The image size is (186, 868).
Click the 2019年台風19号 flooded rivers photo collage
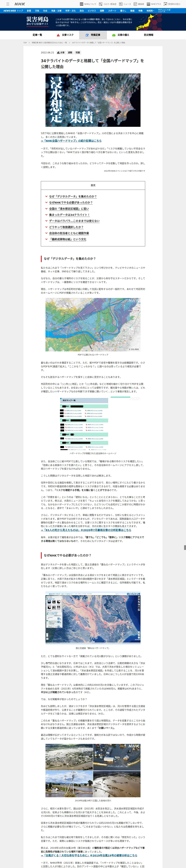click(93, 771)
